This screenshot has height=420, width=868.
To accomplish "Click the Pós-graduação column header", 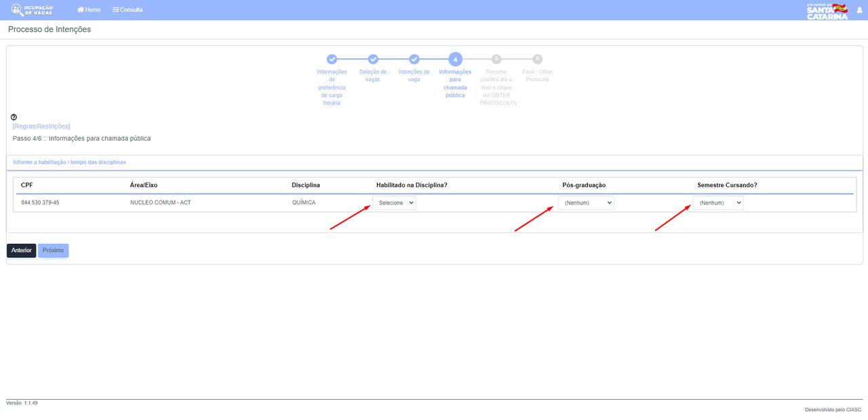I will tap(584, 185).
